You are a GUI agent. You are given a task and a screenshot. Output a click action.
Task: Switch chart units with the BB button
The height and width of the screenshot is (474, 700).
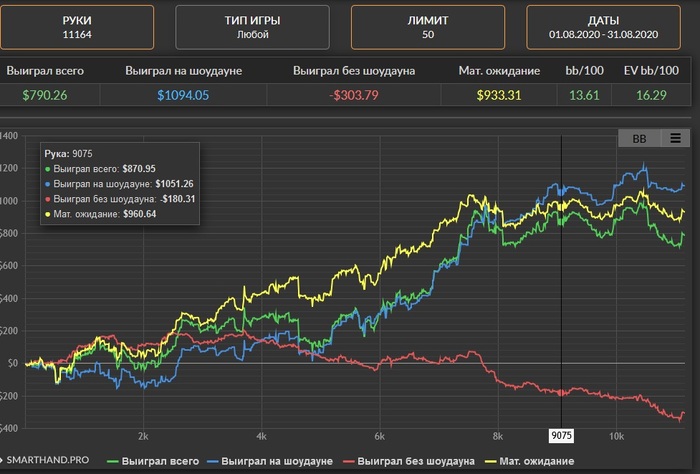point(639,138)
